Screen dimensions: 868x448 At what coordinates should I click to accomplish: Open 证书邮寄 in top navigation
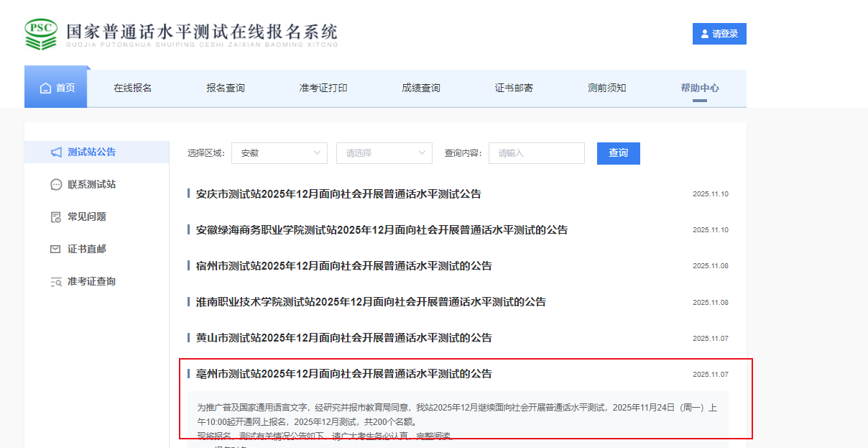[514, 88]
